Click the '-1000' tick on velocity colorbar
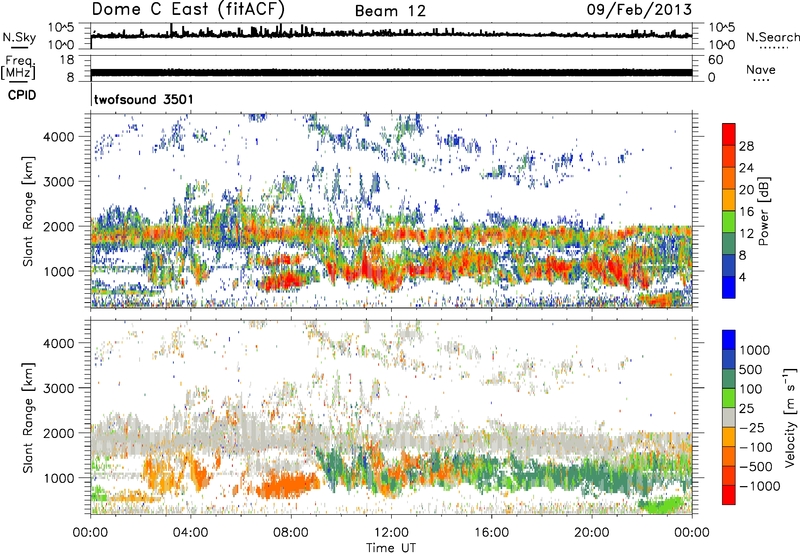This screenshot has height=554, width=800. [759, 486]
